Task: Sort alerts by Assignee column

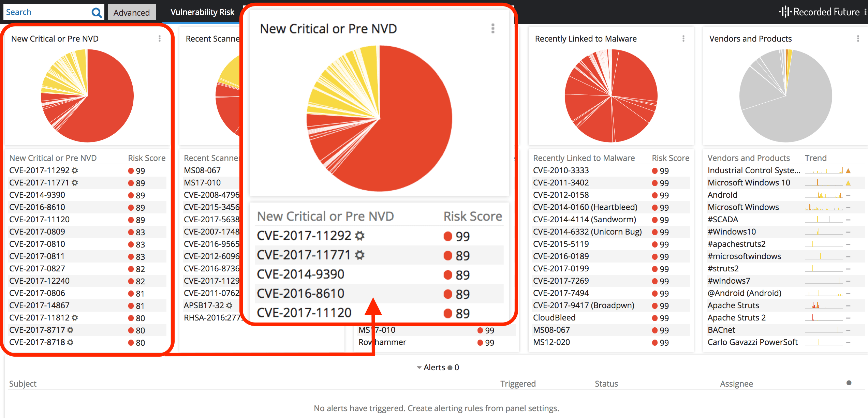Action: [736, 384]
